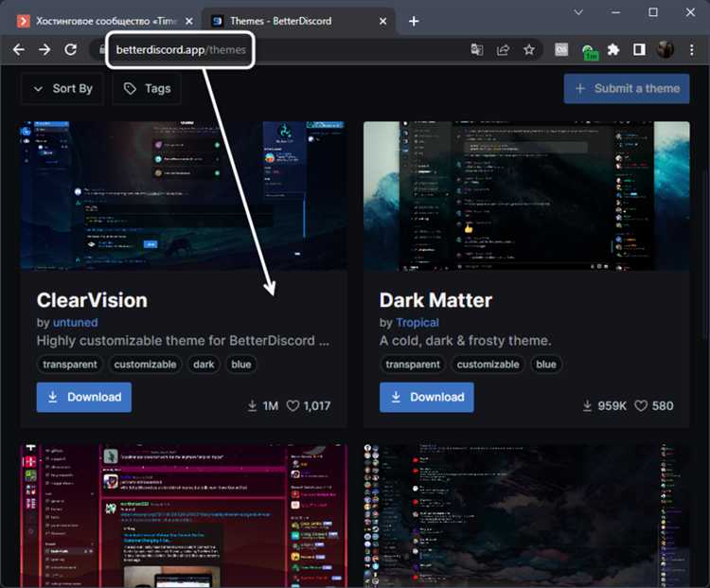
Task: Open the dark cloudy theme preview thumbnail
Action: pos(526,515)
